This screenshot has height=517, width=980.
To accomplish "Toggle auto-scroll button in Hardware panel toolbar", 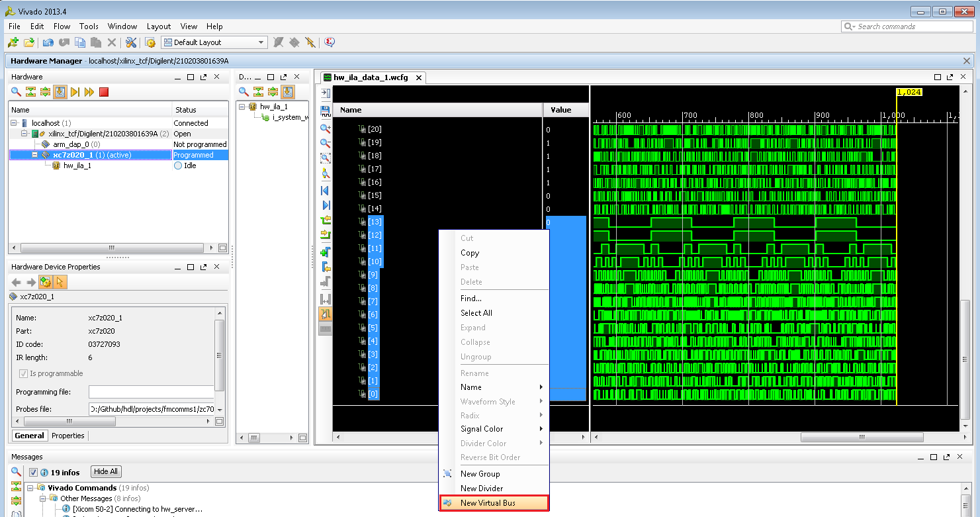I will click(60, 92).
